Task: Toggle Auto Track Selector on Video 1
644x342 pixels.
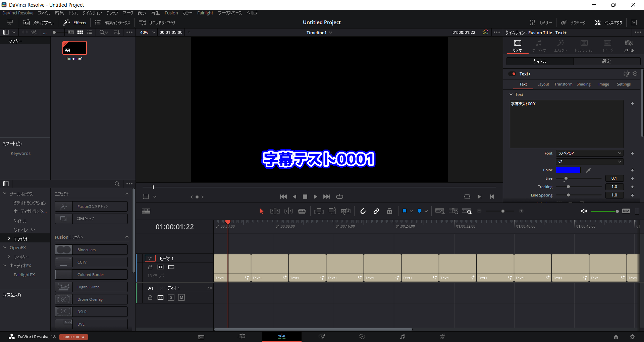Action: click(x=161, y=267)
